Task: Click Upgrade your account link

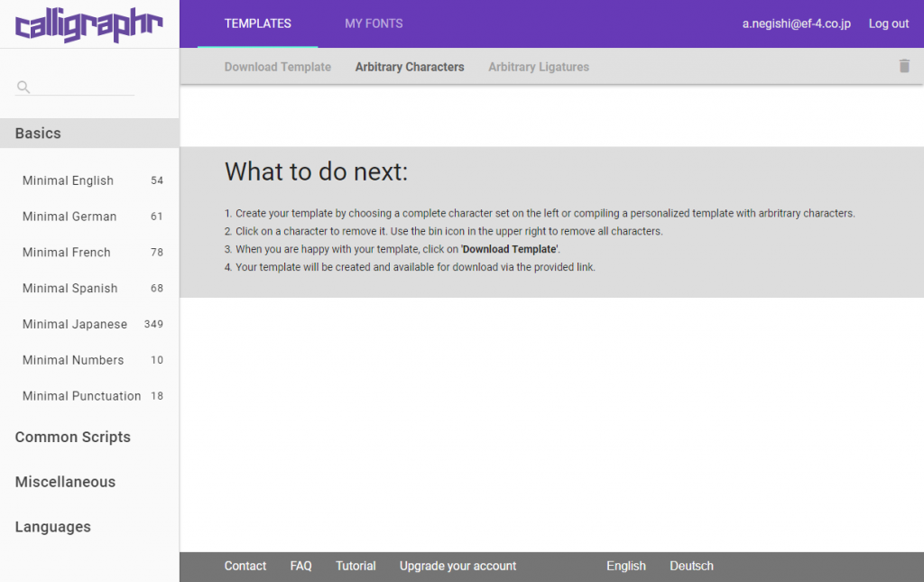Action: (457, 566)
